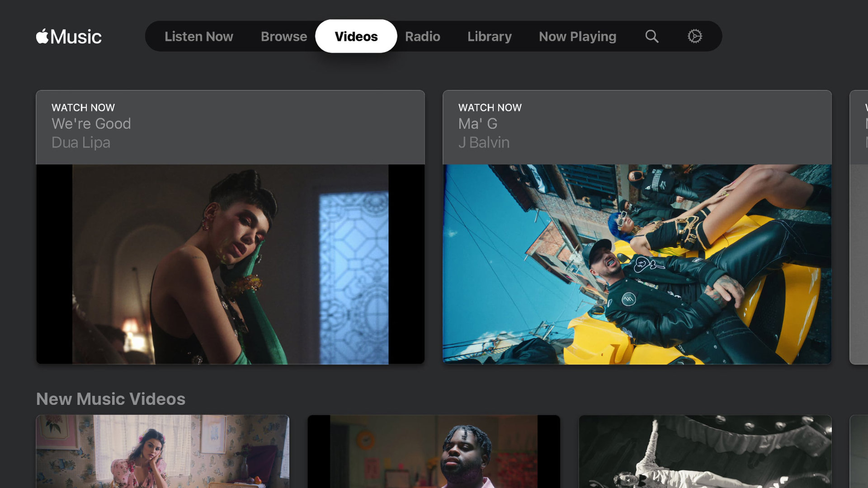Open second New Music Videos thumbnail, bearded man

point(434,451)
